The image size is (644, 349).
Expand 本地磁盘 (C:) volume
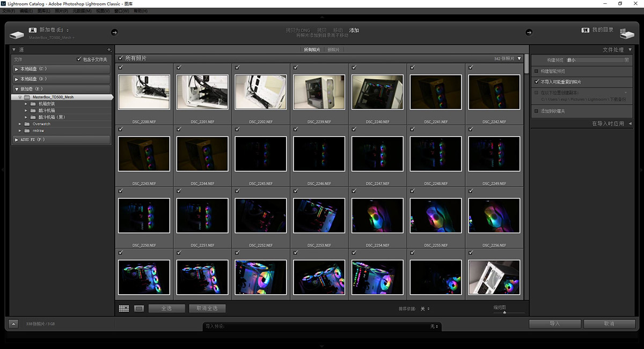click(17, 69)
